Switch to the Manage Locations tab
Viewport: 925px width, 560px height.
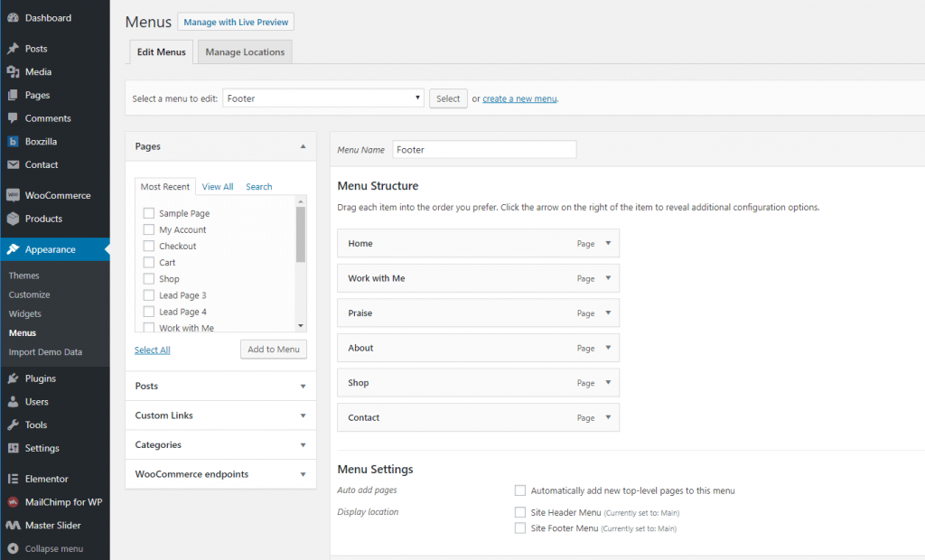(244, 51)
